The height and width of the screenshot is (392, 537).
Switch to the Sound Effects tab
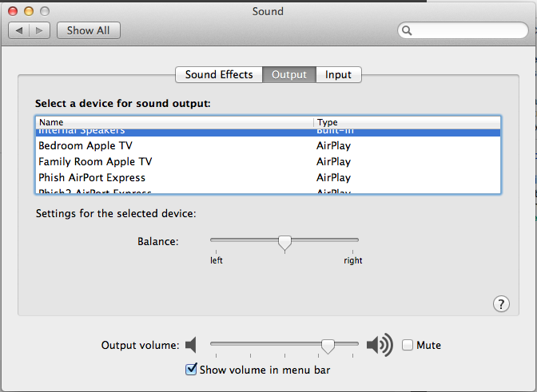[x=219, y=74]
